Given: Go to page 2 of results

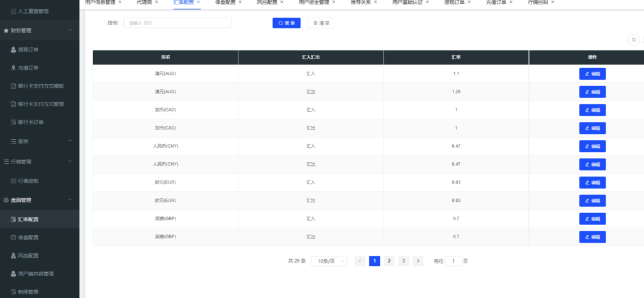Looking at the screenshot, I should pyautogui.click(x=389, y=261).
